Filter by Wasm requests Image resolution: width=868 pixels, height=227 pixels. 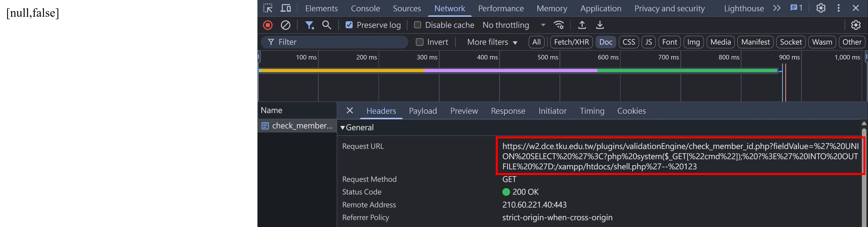[x=822, y=42]
